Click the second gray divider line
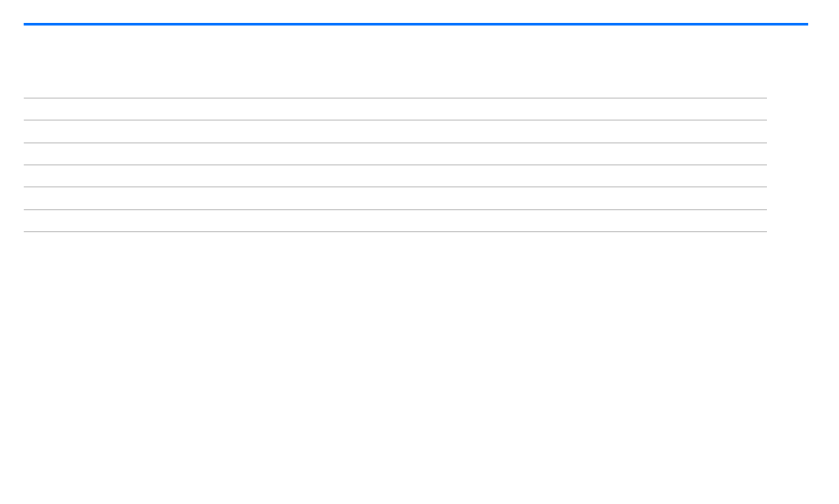Screen dimensions: 839x504 (395, 121)
